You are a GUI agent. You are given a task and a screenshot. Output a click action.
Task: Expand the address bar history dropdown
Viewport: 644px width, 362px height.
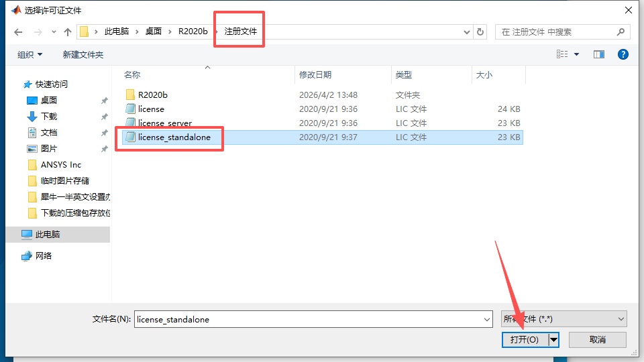(x=467, y=32)
